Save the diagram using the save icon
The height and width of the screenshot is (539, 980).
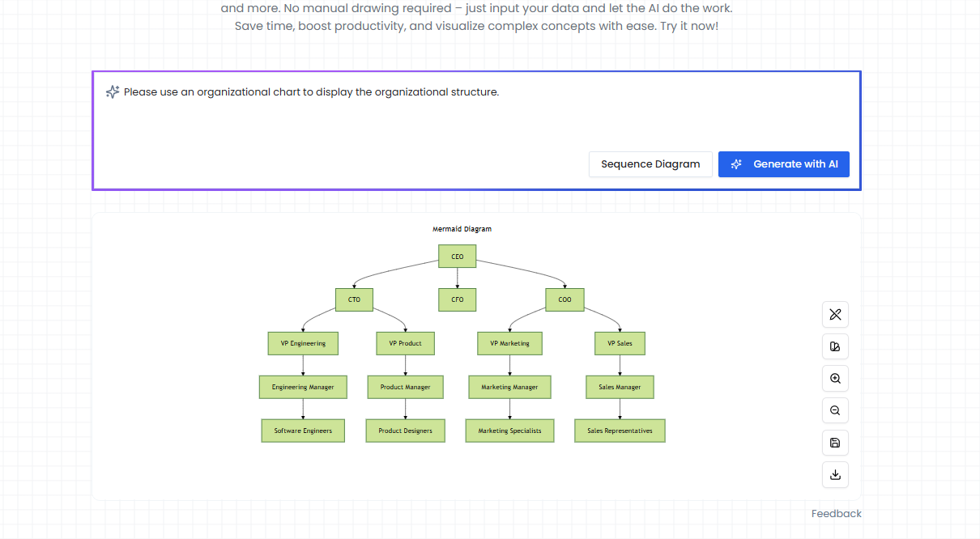coord(835,443)
